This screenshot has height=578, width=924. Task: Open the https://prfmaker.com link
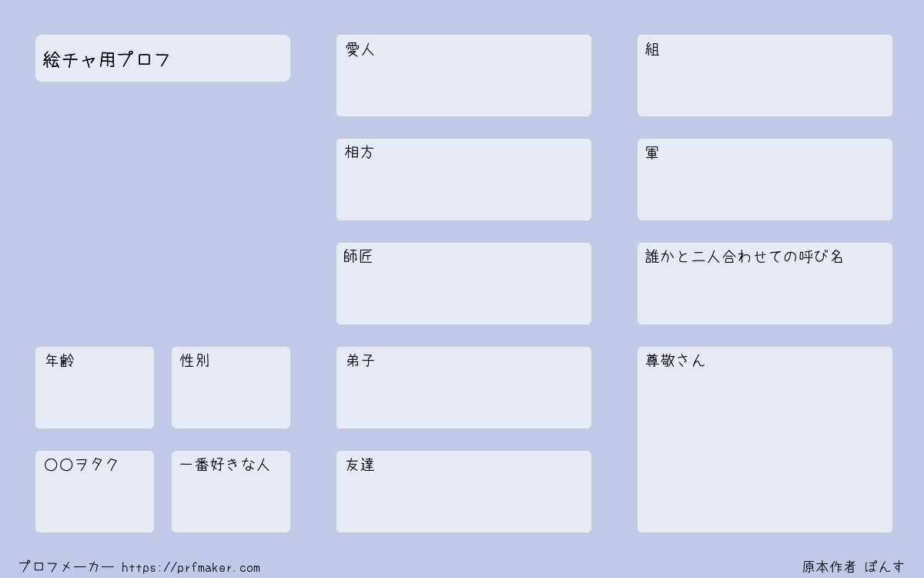pos(191,568)
